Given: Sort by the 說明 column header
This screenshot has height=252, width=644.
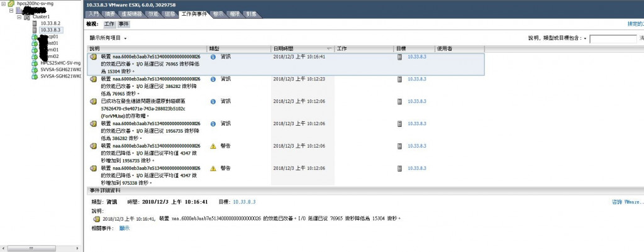Looking at the screenshot, I should [148, 49].
